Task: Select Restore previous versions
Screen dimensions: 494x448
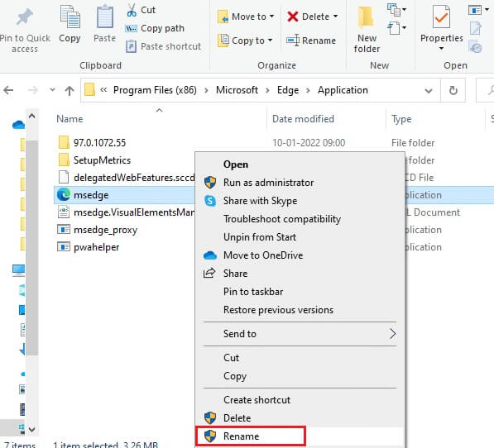Action: pos(278,310)
